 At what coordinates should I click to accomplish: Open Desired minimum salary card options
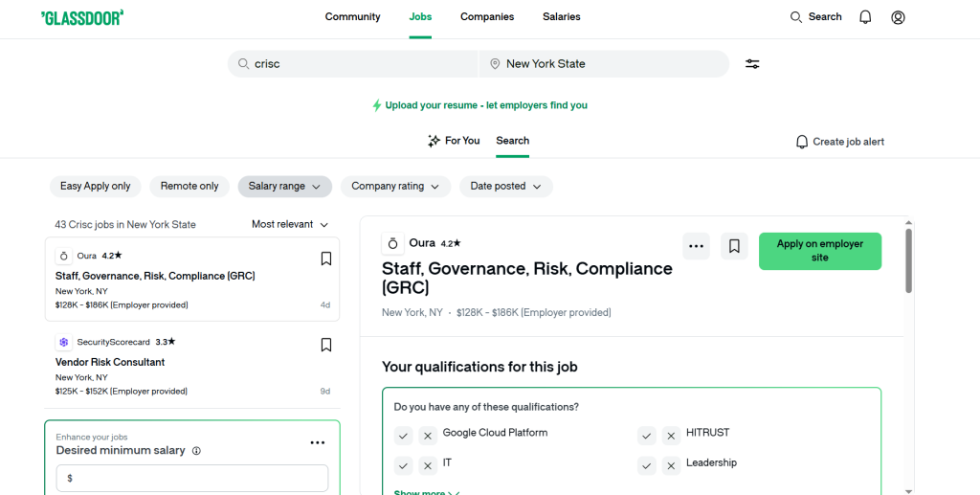[x=318, y=443]
